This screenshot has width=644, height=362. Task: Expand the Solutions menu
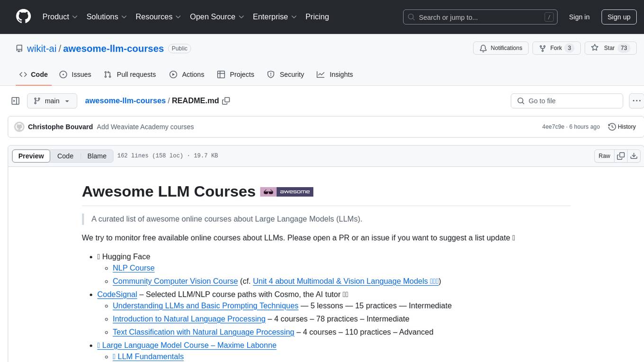click(x=107, y=17)
